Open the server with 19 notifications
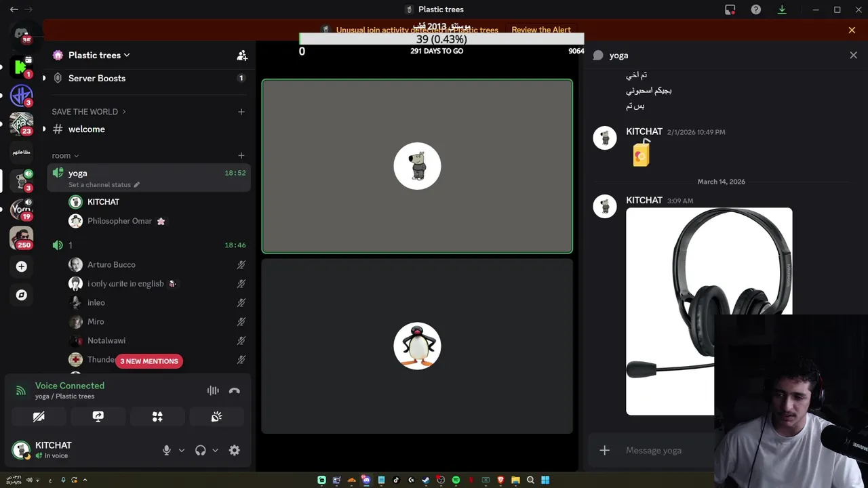Screen dimensions: 868x488 (x=21, y=209)
